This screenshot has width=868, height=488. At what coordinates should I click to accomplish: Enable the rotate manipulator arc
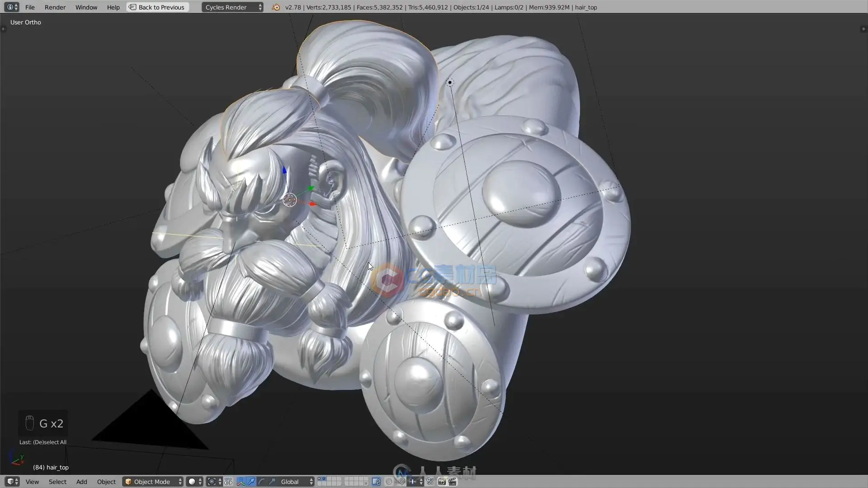[x=261, y=482]
